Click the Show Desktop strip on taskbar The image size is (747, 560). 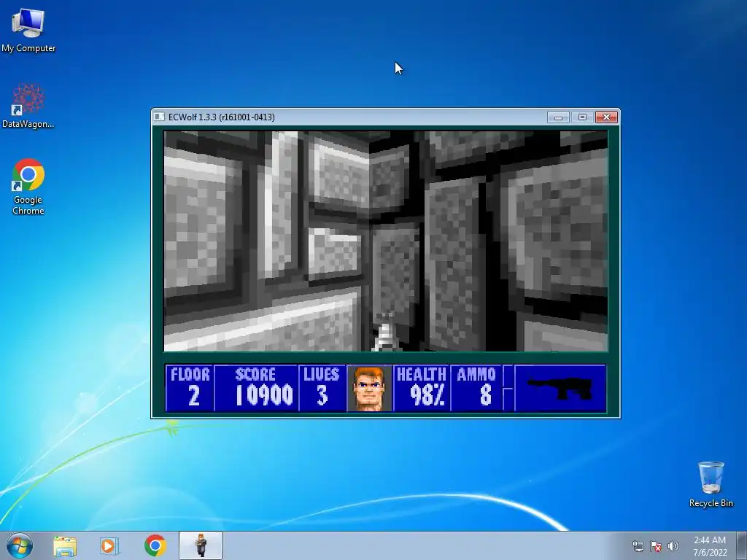tap(742, 545)
